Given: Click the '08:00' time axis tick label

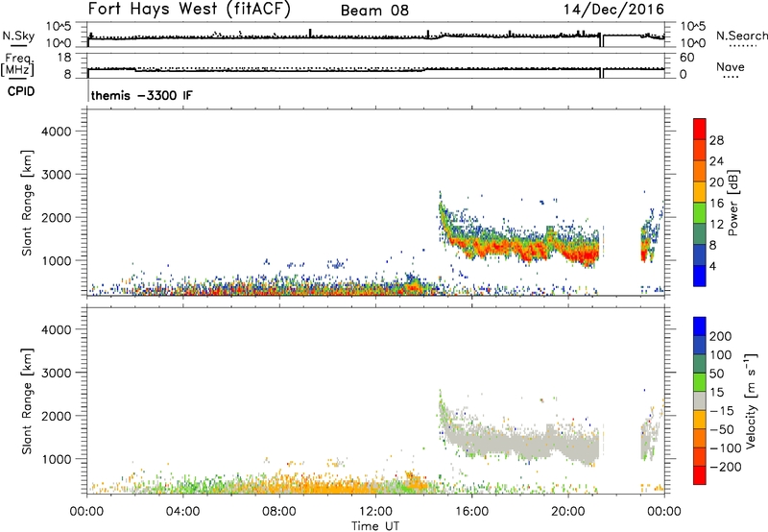Looking at the screenshot, I should (x=278, y=512).
